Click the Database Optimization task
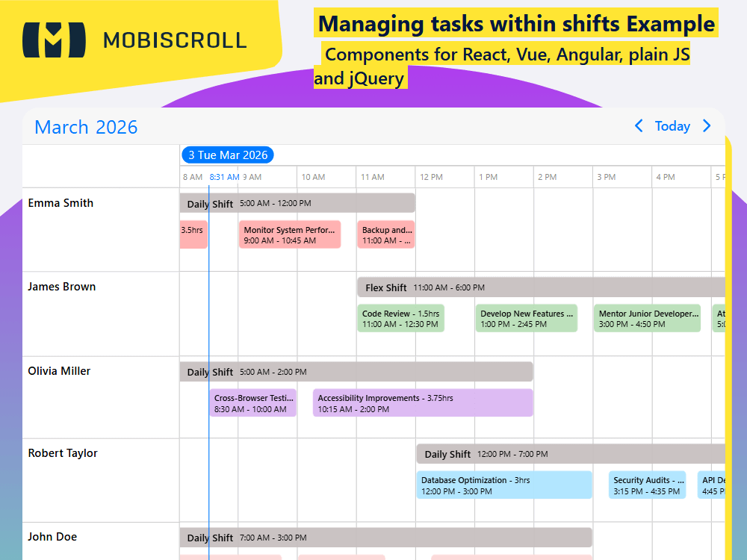Screen dimensions: 747x560 coord(504,485)
